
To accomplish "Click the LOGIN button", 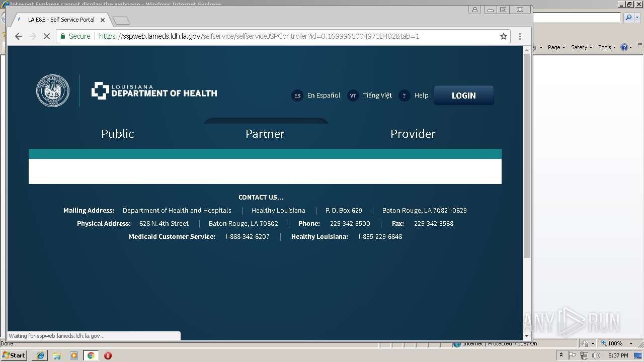I will click(464, 96).
